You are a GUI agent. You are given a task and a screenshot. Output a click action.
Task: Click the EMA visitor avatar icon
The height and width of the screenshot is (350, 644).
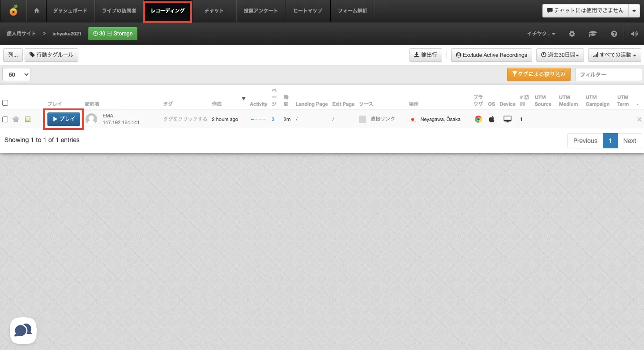pyautogui.click(x=91, y=119)
